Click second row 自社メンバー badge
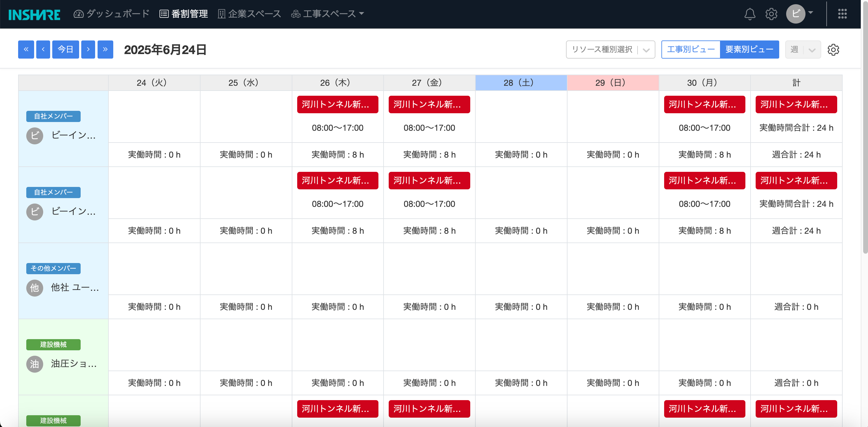The height and width of the screenshot is (427, 868). coord(53,192)
